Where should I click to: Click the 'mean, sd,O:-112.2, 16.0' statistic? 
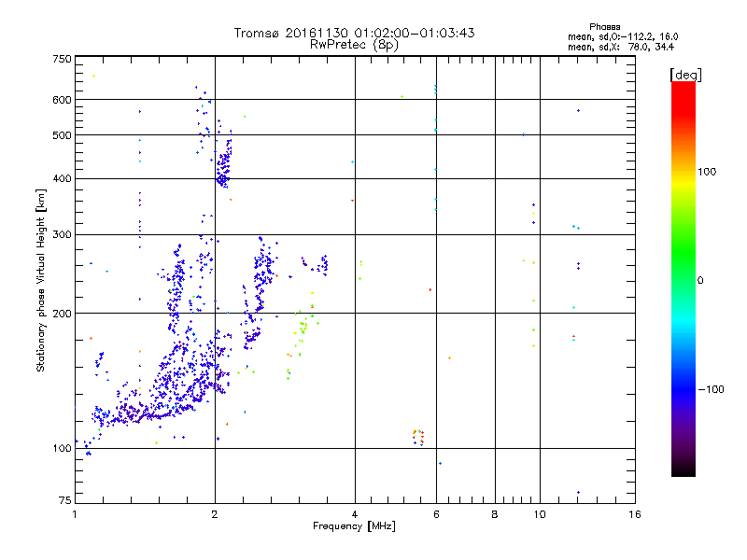623,36
